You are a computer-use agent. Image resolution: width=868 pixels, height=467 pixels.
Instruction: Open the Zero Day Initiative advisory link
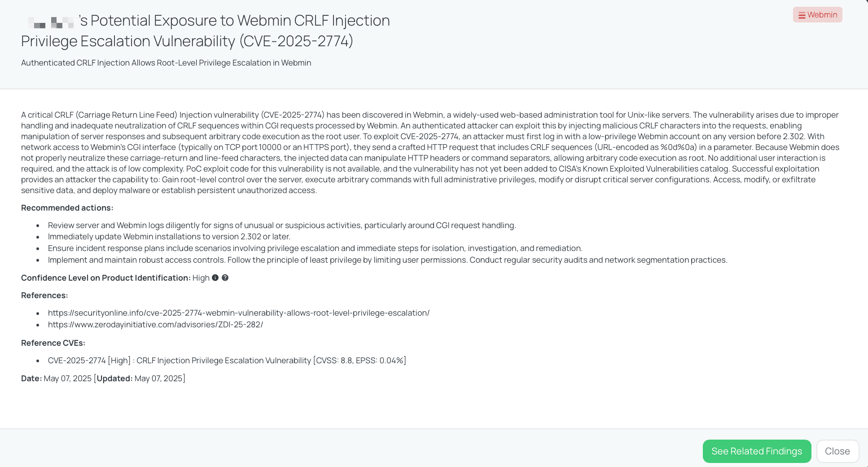tap(155, 325)
